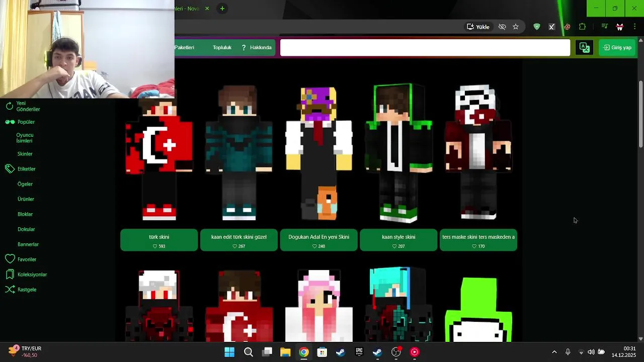644x362 pixels.
Task: Open Ögeler in the sidebar
Action: [x=25, y=184]
